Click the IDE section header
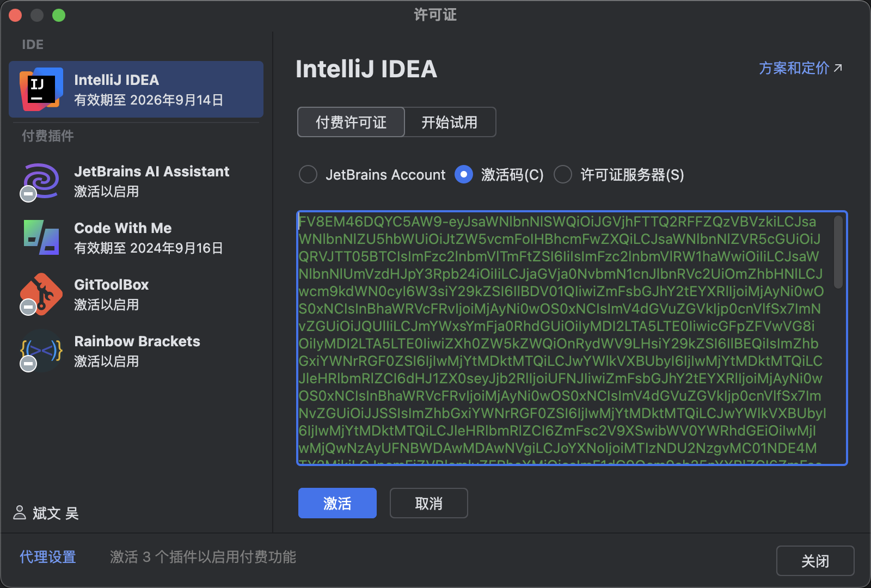Viewport: 871px width, 588px height. (33, 45)
